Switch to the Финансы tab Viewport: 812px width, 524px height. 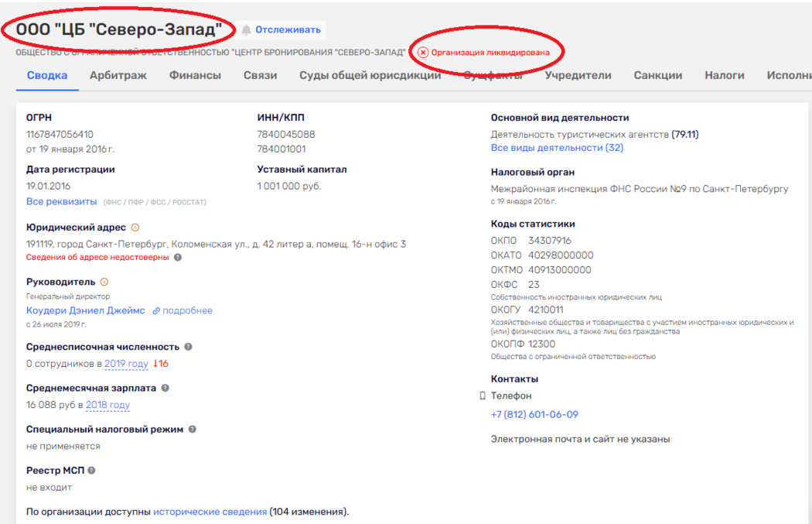195,75
